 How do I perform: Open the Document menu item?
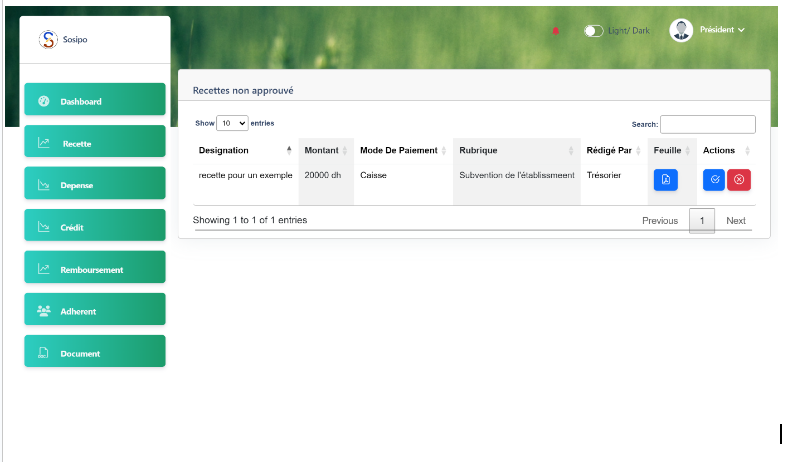point(95,351)
